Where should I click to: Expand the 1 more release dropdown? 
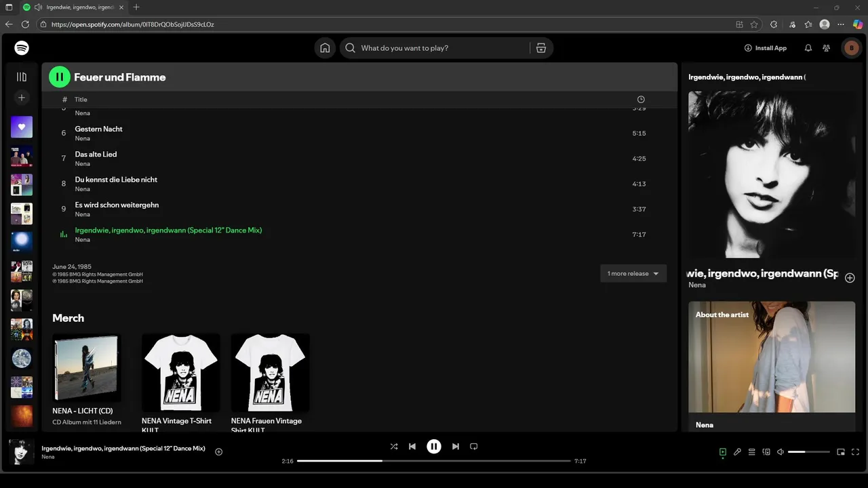633,274
